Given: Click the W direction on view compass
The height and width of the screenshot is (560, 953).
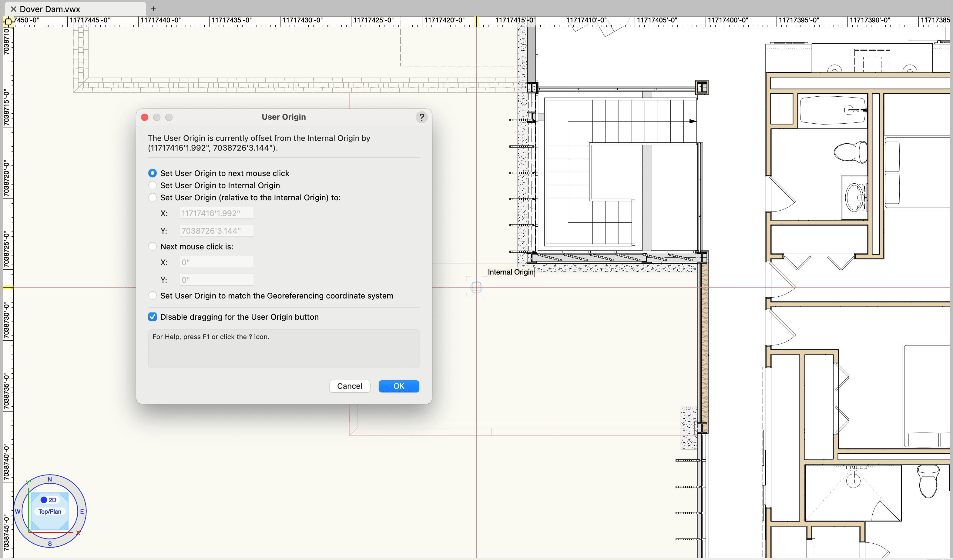Looking at the screenshot, I should (x=17, y=512).
